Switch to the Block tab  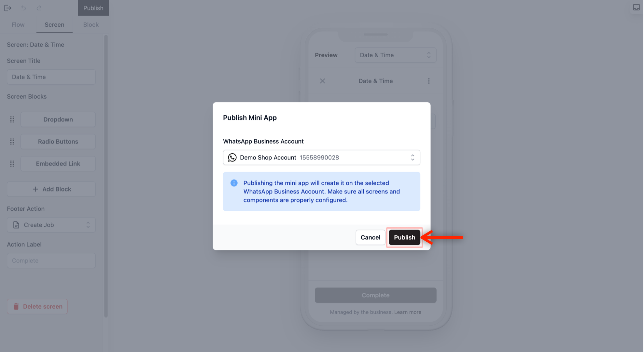(x=91, y=25)
